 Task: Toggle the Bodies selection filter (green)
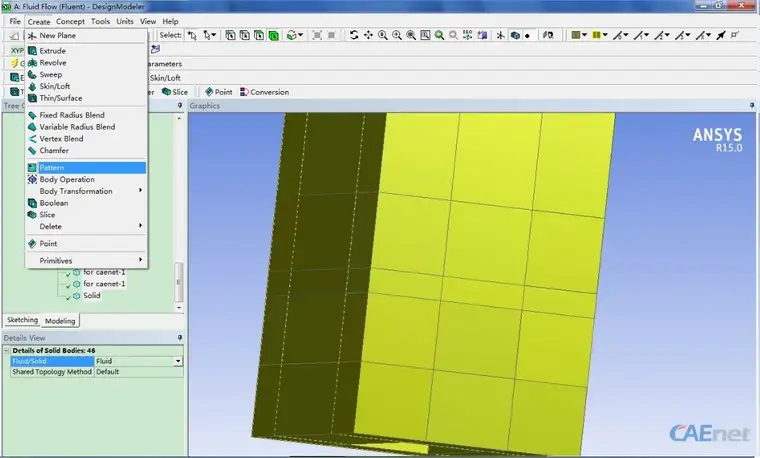pyautogui.click(x=274, y=35)
